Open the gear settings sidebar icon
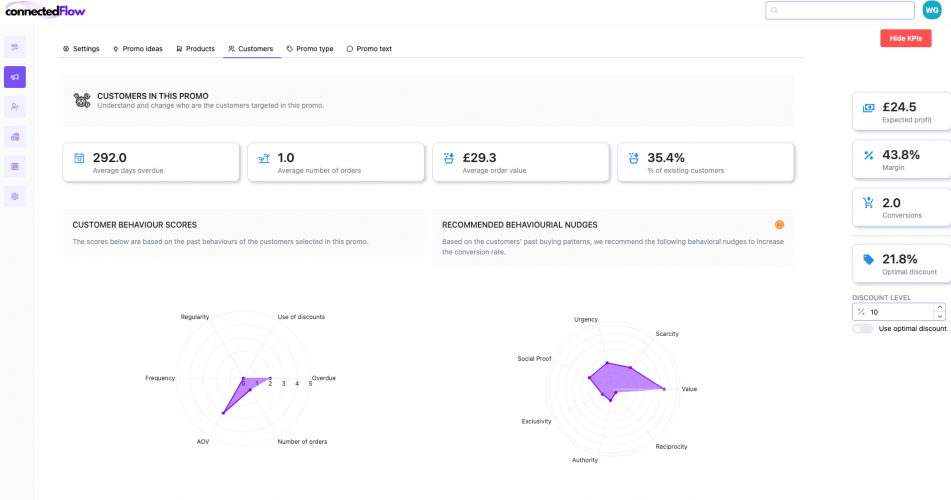 [x=15, y=196]
